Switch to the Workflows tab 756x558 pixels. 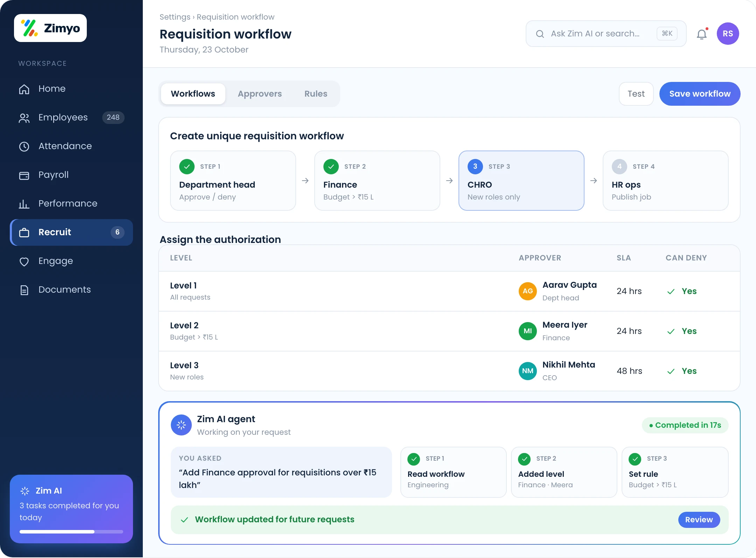(193, 94)
